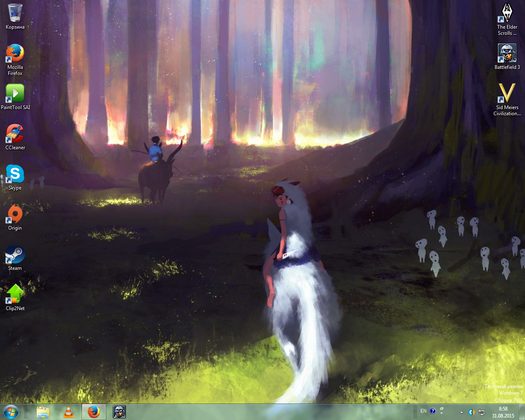Select the Skype desktop shortcut

(15, 178)
